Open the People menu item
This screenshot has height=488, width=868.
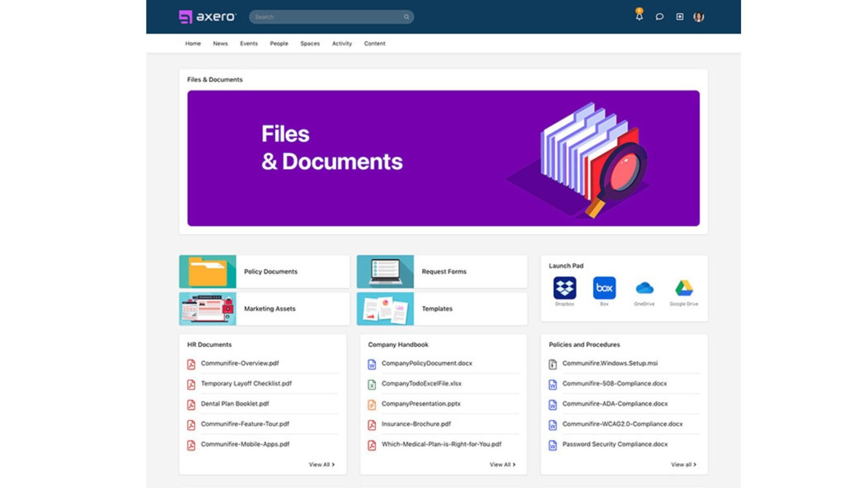click(279, 43)
